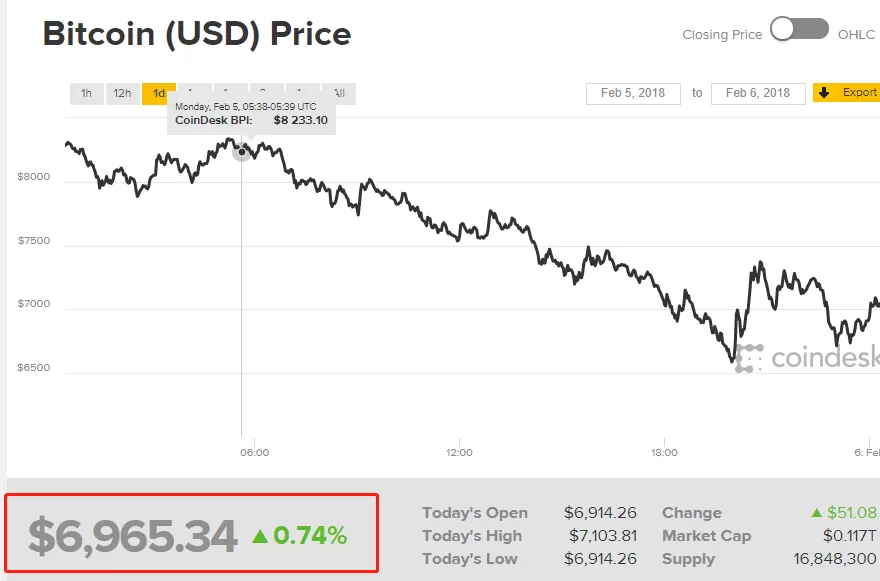
Task: Select the highlighted 1d range tab
Action: coord(158,93)
